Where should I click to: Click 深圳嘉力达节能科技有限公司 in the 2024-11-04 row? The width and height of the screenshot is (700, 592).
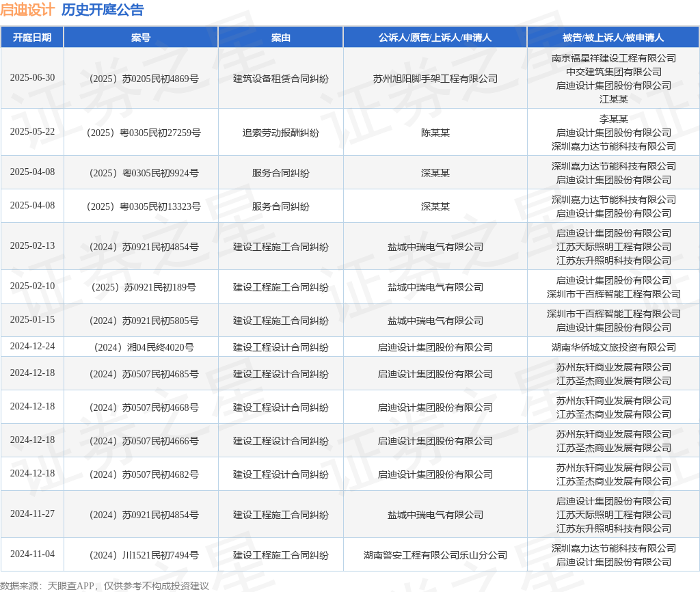613,548
